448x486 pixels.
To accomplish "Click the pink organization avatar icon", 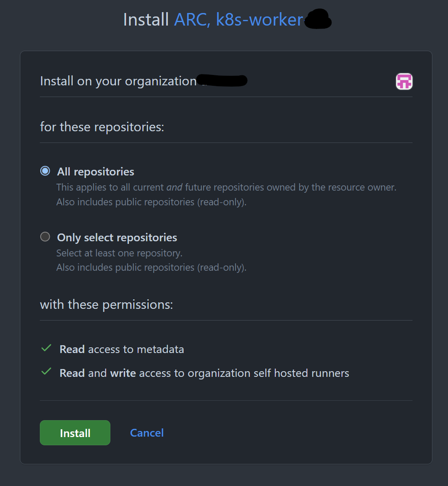I will [404, 81].
